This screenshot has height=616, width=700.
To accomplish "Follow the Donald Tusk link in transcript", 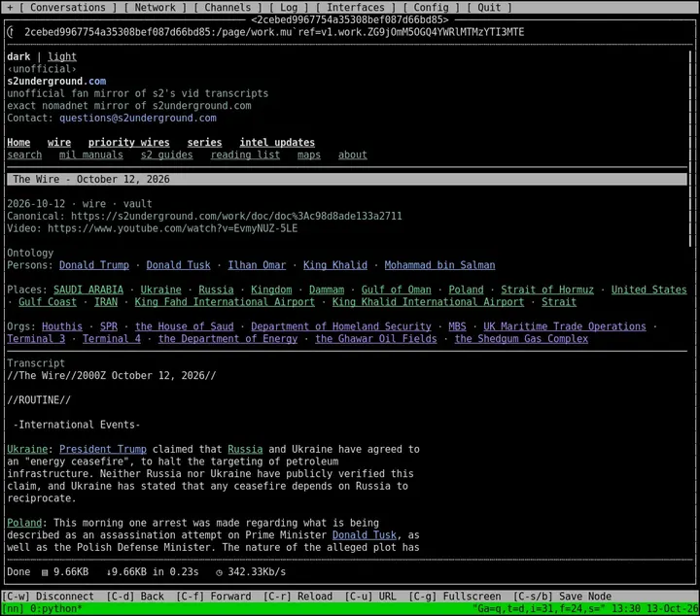I will (x=365, y=535).
